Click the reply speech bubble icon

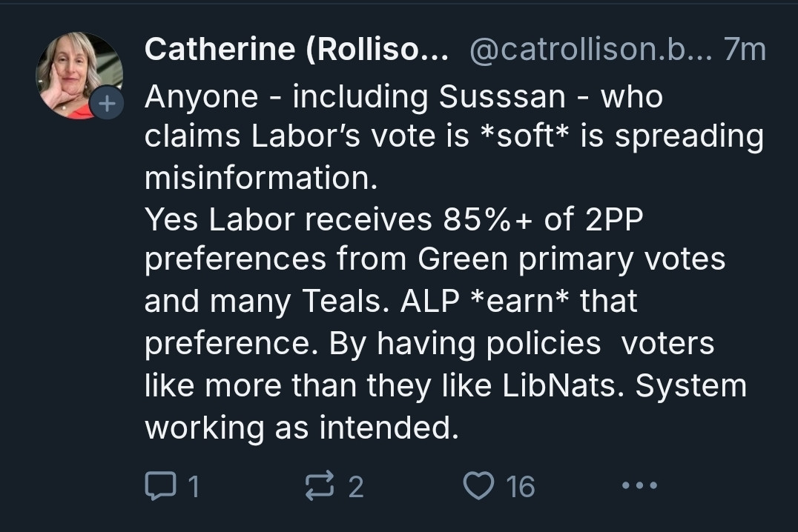pyautogui.click(x=160, y=486)
